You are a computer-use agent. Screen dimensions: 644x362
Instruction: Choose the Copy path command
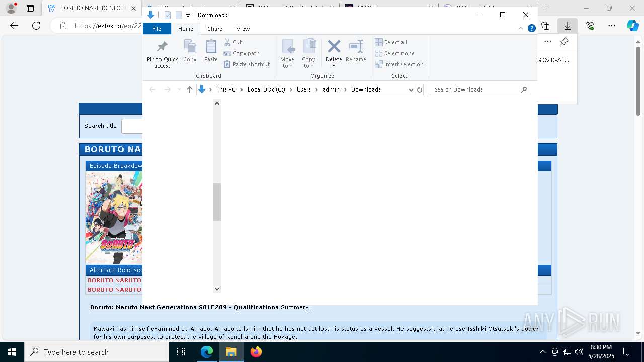pyautogui.click(x=242, y=53)
